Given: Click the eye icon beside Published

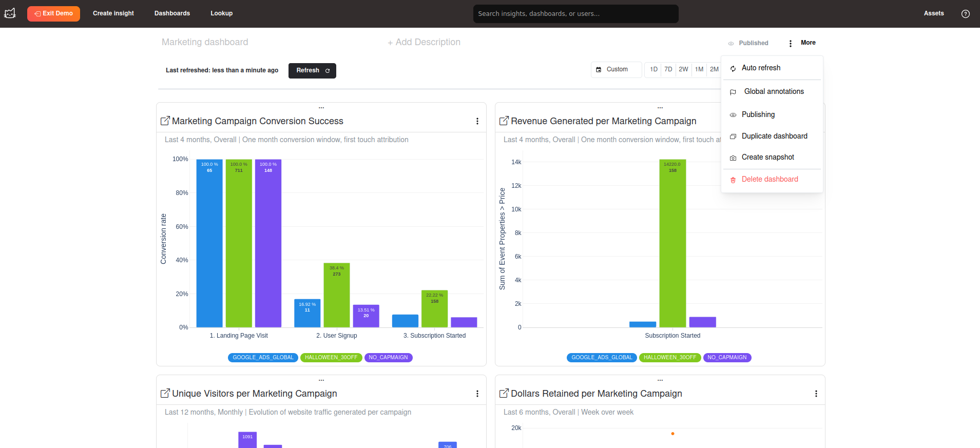Looking at the screenshot, I should click(x=731, y=44).
